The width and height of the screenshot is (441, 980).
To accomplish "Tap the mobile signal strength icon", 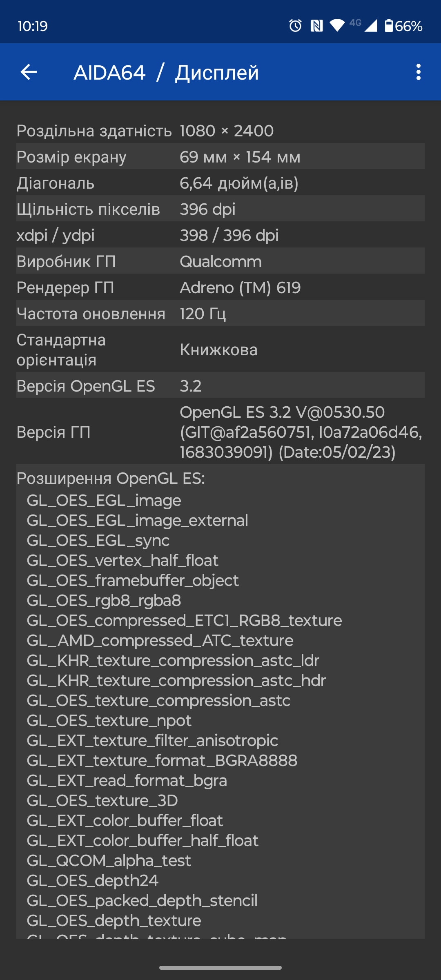I will coord(371,26).
